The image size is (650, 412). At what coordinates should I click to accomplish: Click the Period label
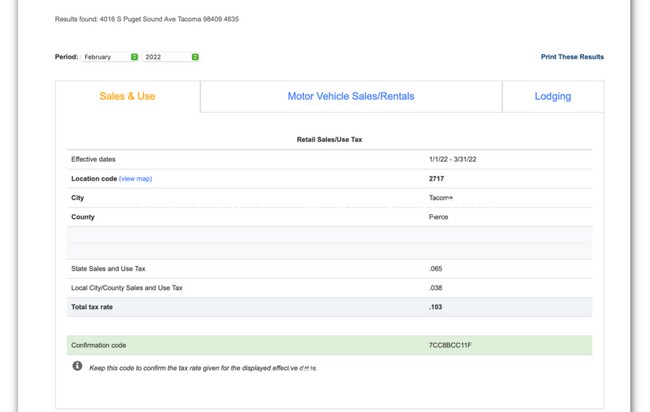coord(66,57)
